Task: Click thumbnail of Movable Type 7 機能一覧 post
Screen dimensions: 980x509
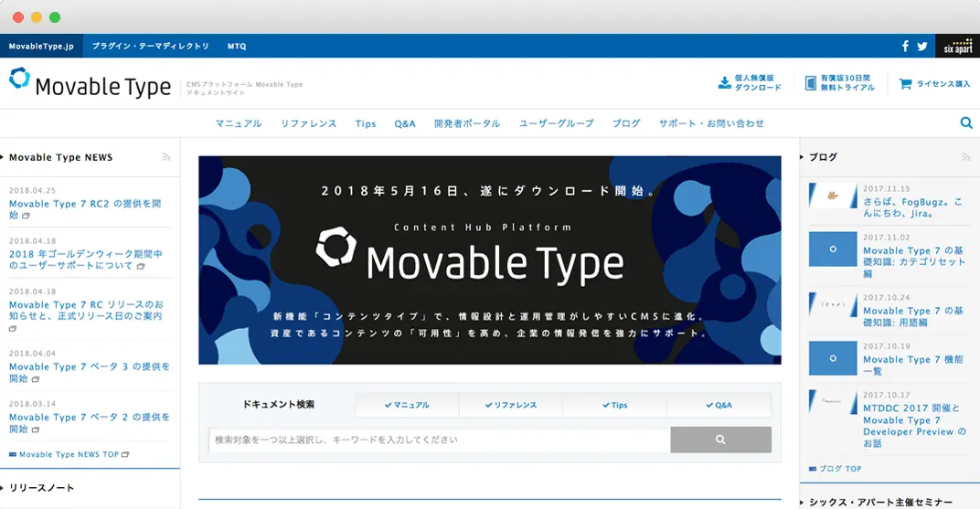Action: 833,358
